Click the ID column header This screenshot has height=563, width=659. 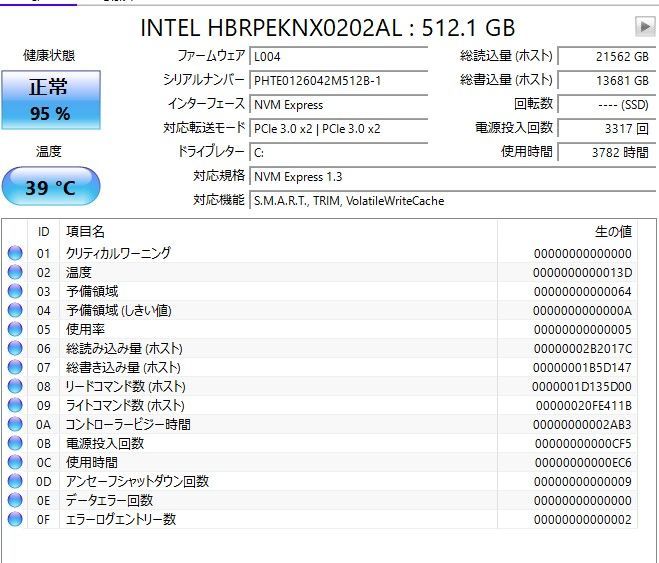click(x=43, y=232)
